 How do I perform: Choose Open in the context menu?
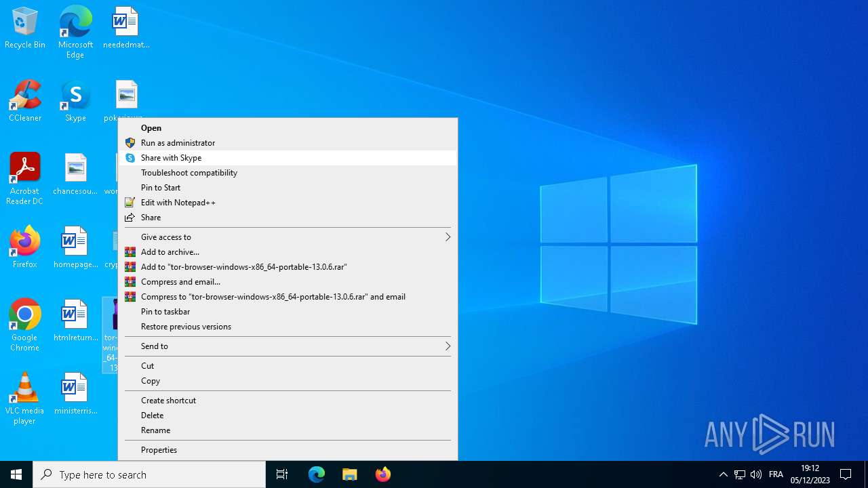(288, 128)
